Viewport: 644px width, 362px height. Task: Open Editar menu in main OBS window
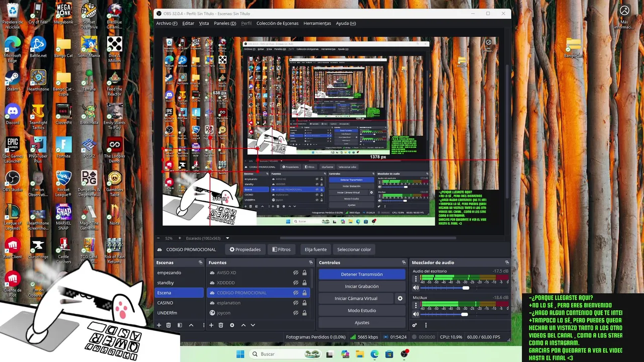coord(188,23)
